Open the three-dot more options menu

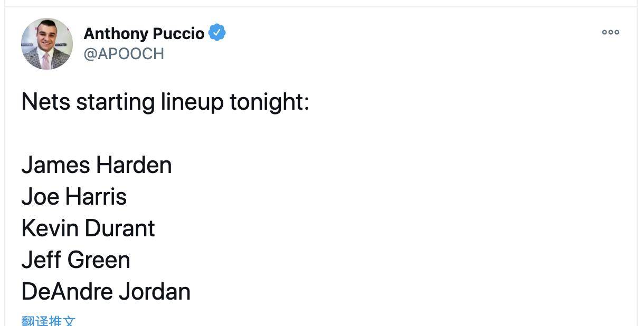tap(610, 32)
